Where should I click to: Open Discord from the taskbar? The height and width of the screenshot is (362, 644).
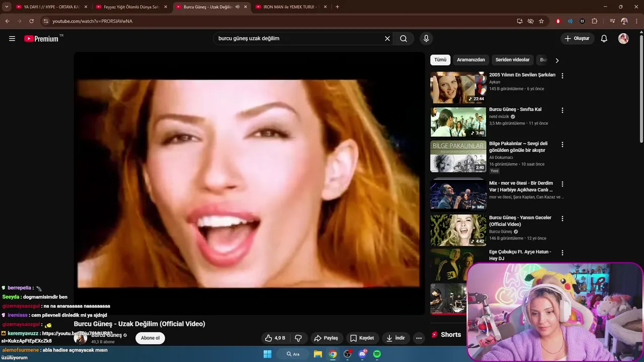click(x=362, y=354)
